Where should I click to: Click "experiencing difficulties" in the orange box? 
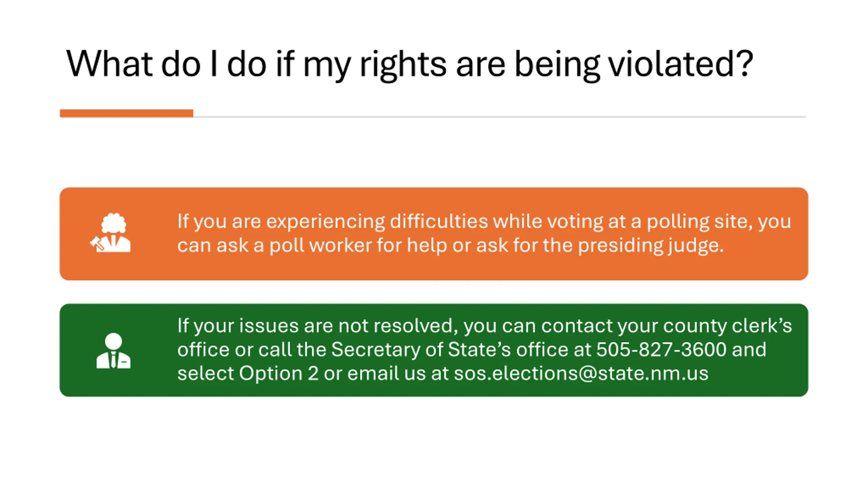tap(377, 222)
